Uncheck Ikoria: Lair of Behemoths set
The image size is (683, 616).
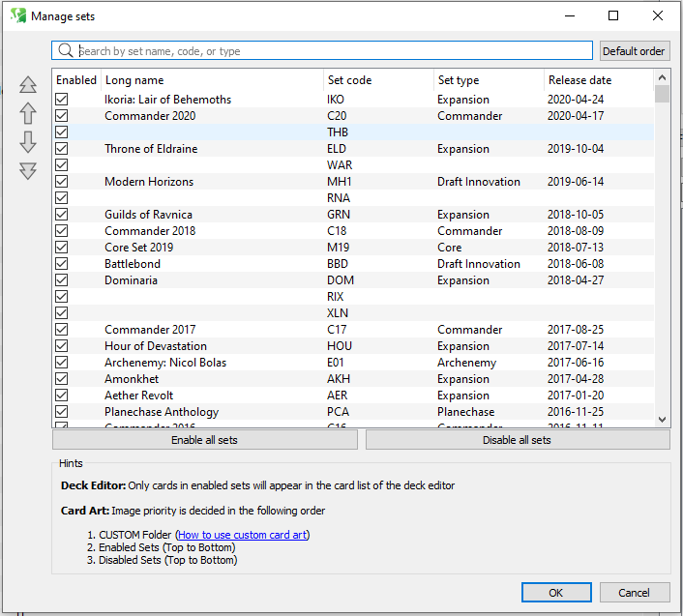tap(61, 100)
